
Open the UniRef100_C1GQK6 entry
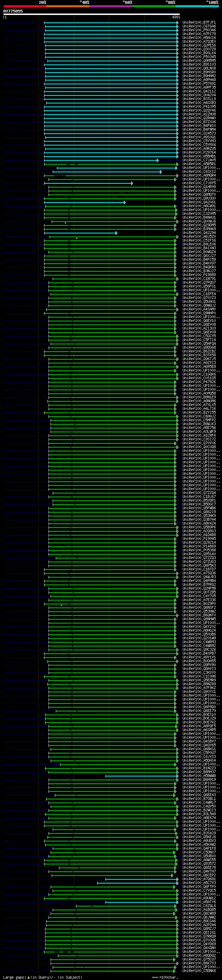click(199, 374)
